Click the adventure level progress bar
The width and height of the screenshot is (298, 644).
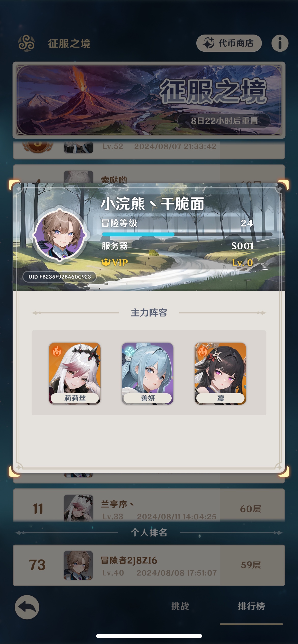pos(187,234)
